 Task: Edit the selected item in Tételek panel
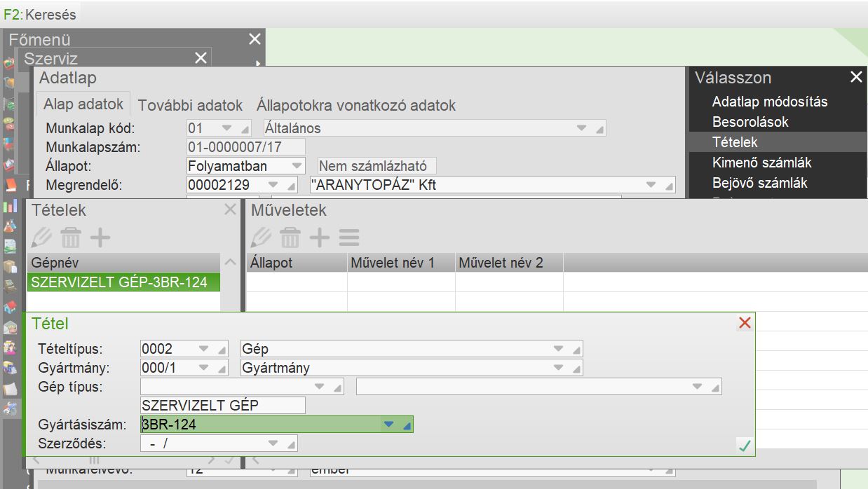click(41, 237)
